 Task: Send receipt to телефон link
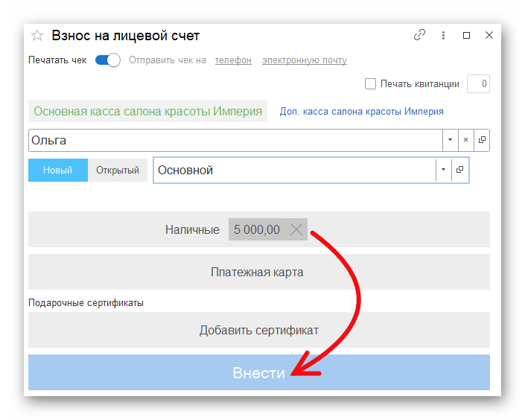coord(233,60)
